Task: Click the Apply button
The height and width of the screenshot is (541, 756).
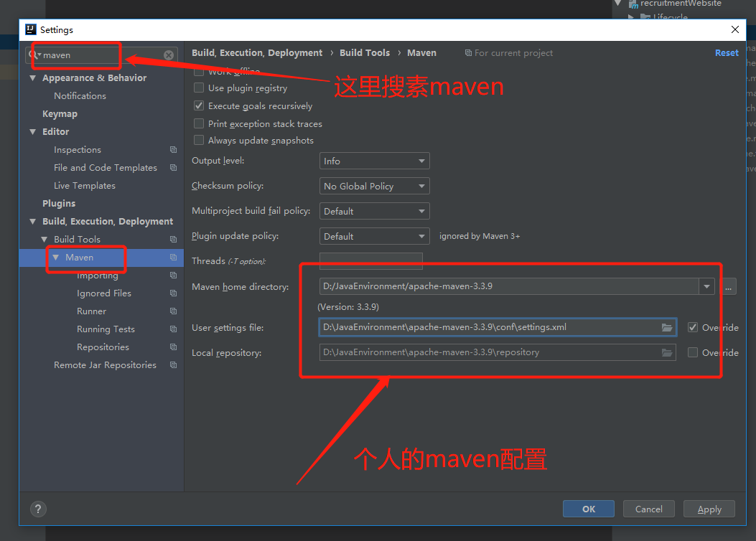Action: [709, 509]
